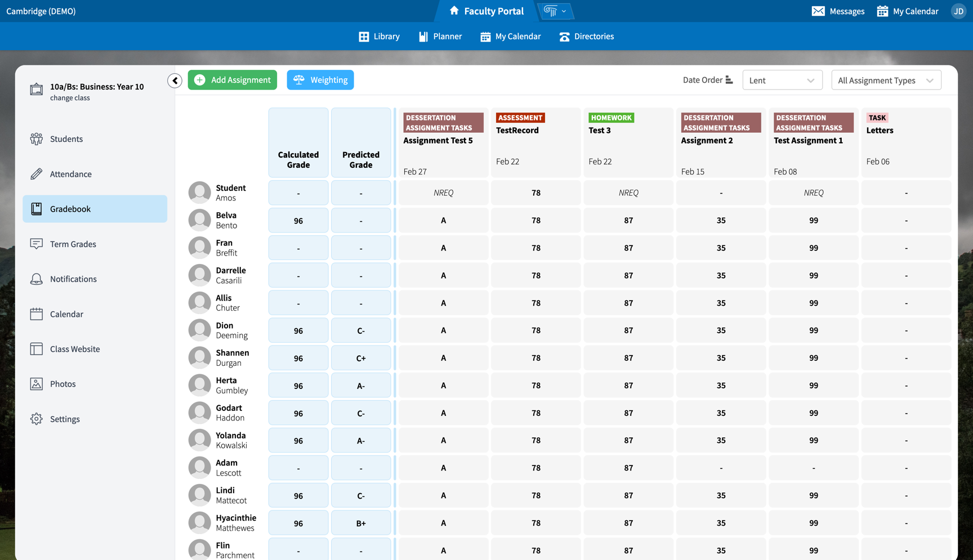
Task: Open the Lent term dropdown
Action: click(782, 79)
